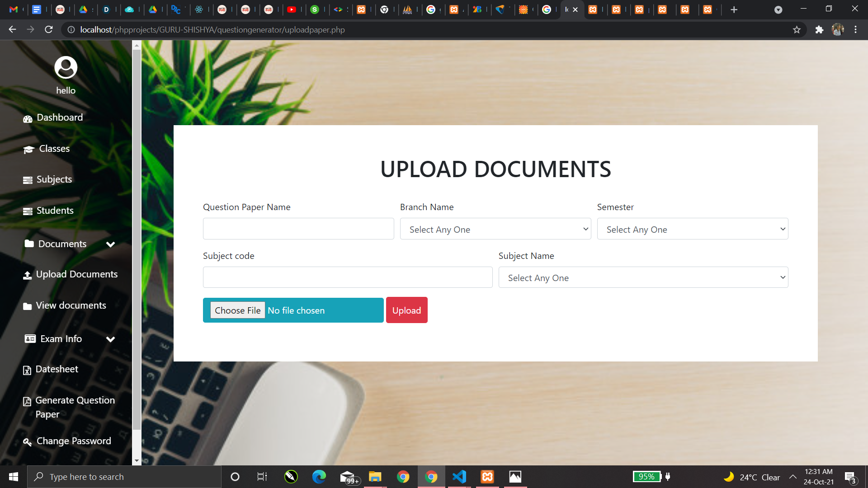
Task: Go to Subjects in the sidebar
Action: coord(54,179)
